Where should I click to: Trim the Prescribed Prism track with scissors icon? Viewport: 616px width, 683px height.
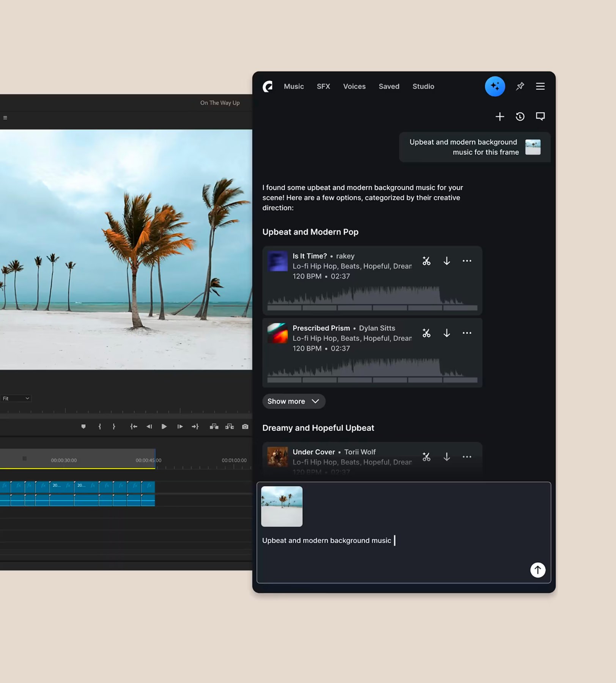(x=427, y=333)
